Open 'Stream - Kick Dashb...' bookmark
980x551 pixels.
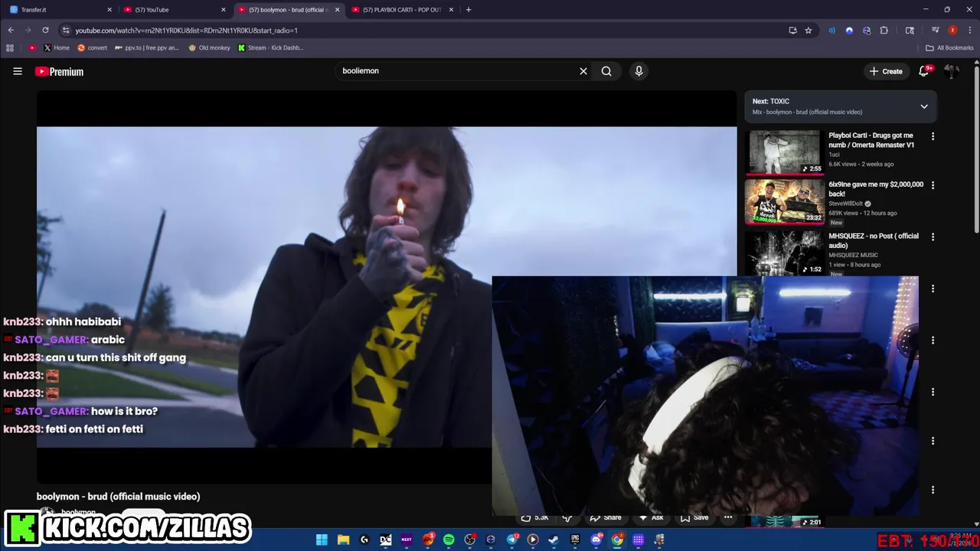[x=270, y=47]
